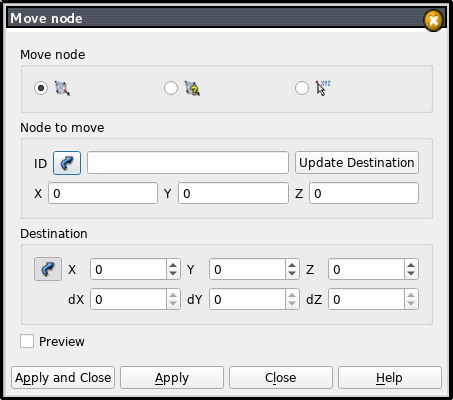Viewport: 453px width, 400px height.
Task: Select the XYZ cursor picking icon
Action: coord(323,88)
